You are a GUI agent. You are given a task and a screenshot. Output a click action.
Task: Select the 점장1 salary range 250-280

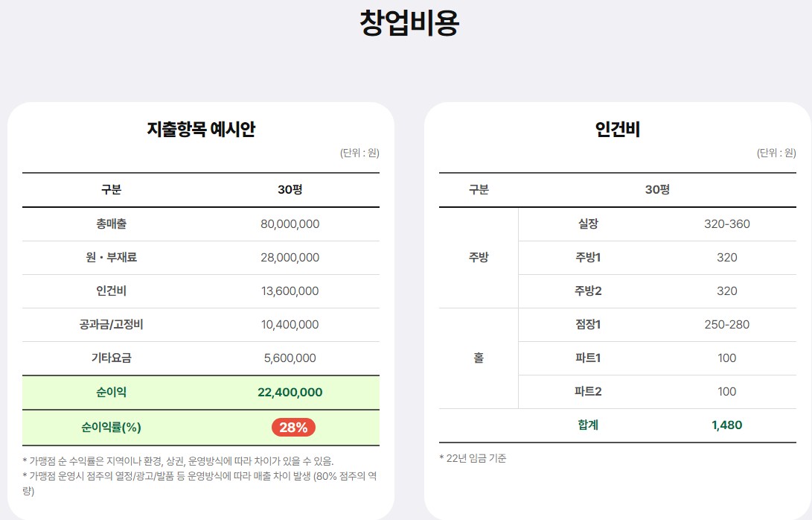(x=726, y=324)
